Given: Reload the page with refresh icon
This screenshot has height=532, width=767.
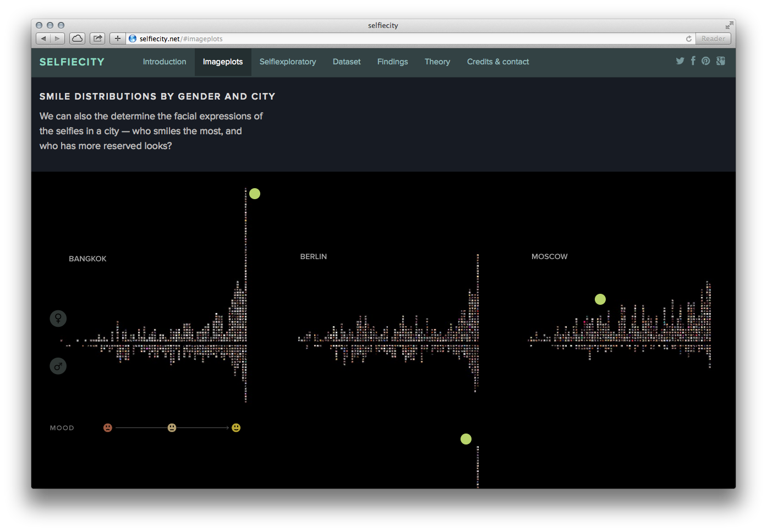Looking at the screenshot, I should (x=688, y=39).
